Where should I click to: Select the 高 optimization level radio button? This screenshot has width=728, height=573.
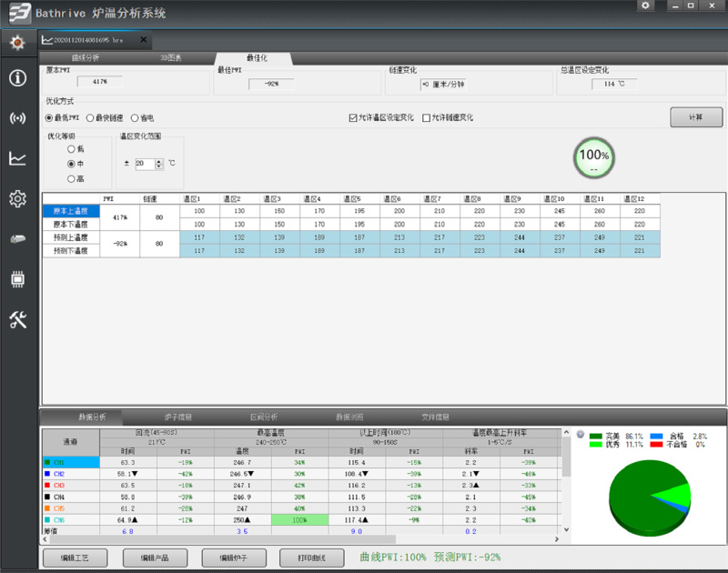tap(71, 178)
